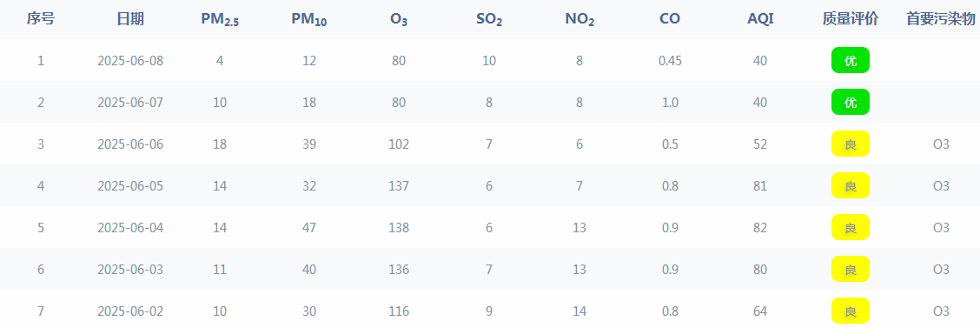
Task: Click the green 优 badge for 2025-06-08
Action: coord(850,61)
